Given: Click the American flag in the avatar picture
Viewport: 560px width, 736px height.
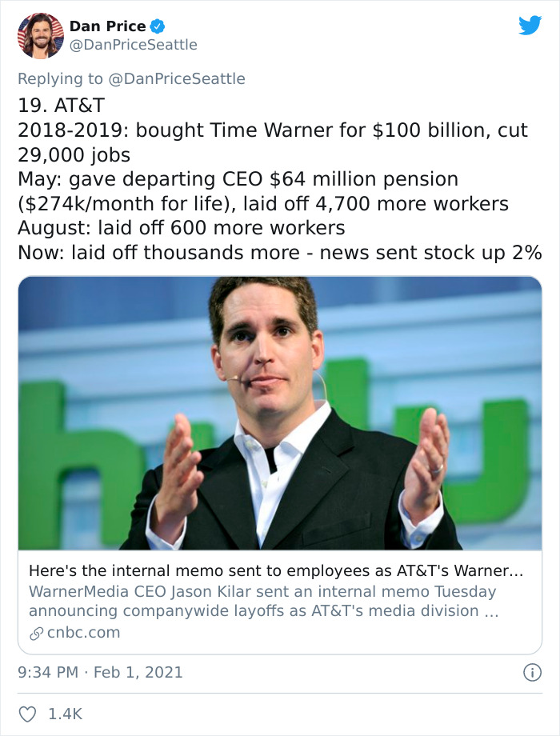Looking at the screenshot, I should pos(23,30).
